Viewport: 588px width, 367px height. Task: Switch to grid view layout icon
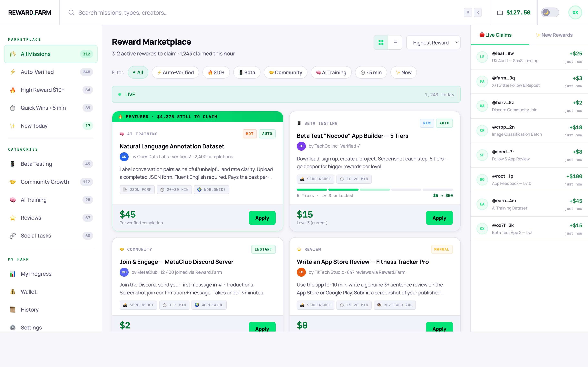click(381, 42)
